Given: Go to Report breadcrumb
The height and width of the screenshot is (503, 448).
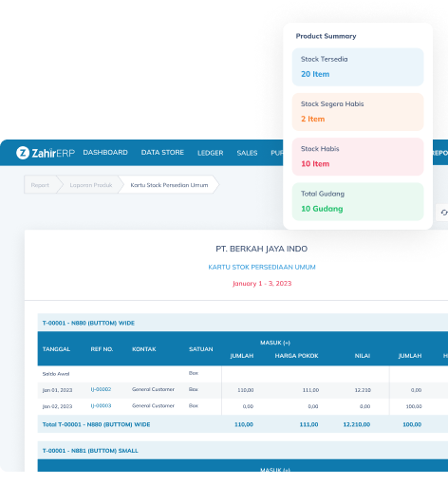Looking at the screenshot, I should point(40,185).
